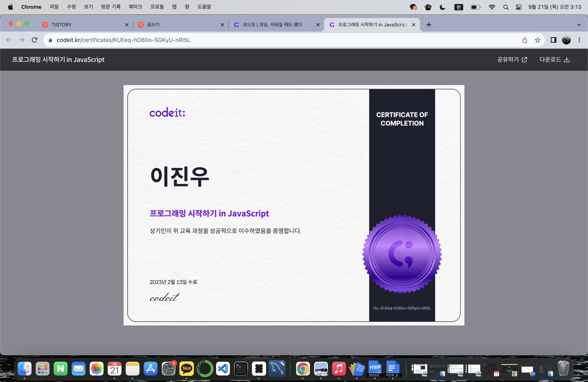Image resolution: width=588 pixels, height=382 pixels.
Task: Open the 보기 menu
Action: coord(88,7)
